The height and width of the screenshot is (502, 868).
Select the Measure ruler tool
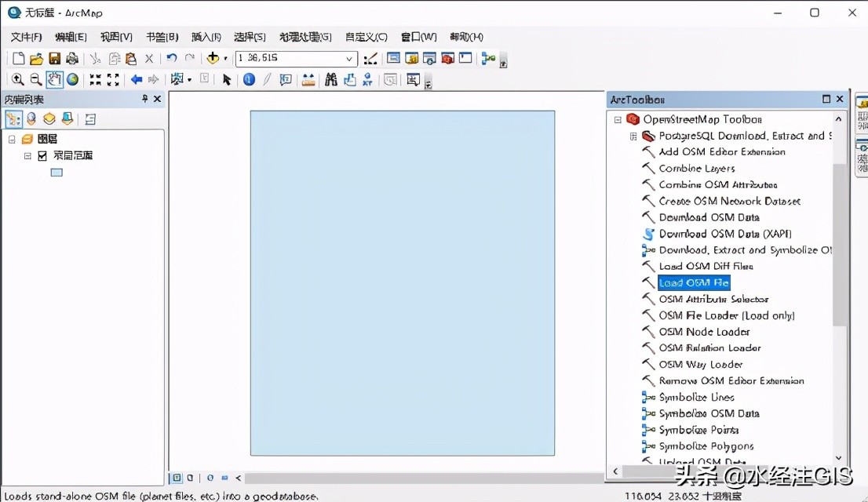coord(308,80)
